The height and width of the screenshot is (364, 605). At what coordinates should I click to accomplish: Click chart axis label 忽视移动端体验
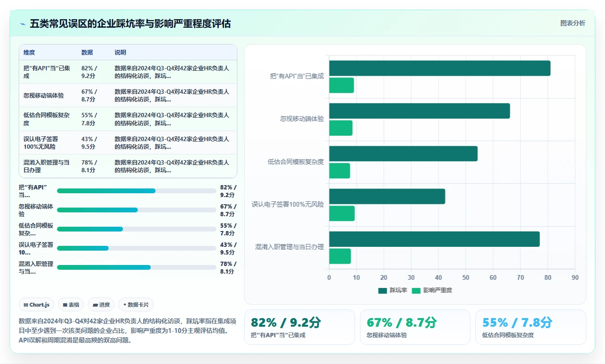[x=302, y=119]
